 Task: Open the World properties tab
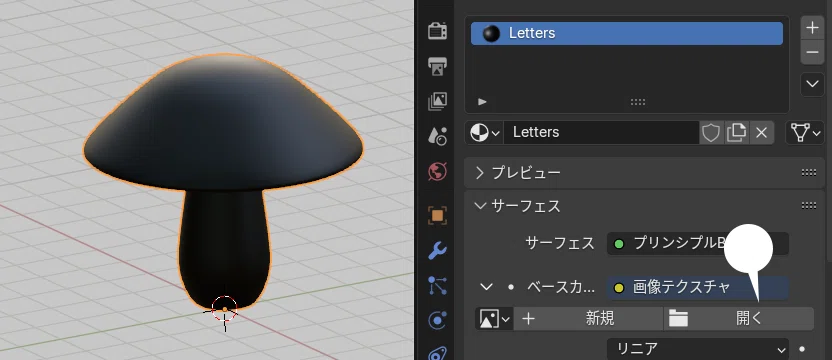437,172
